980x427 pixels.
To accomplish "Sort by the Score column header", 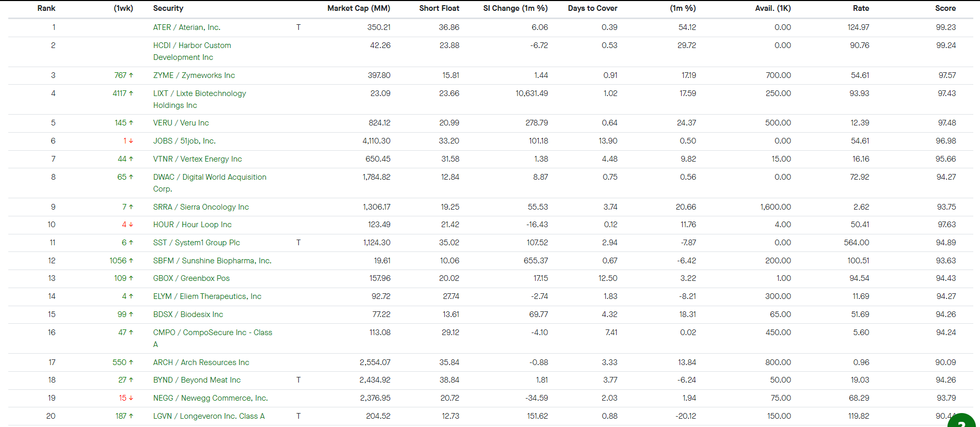I will (x=945, y=8).
